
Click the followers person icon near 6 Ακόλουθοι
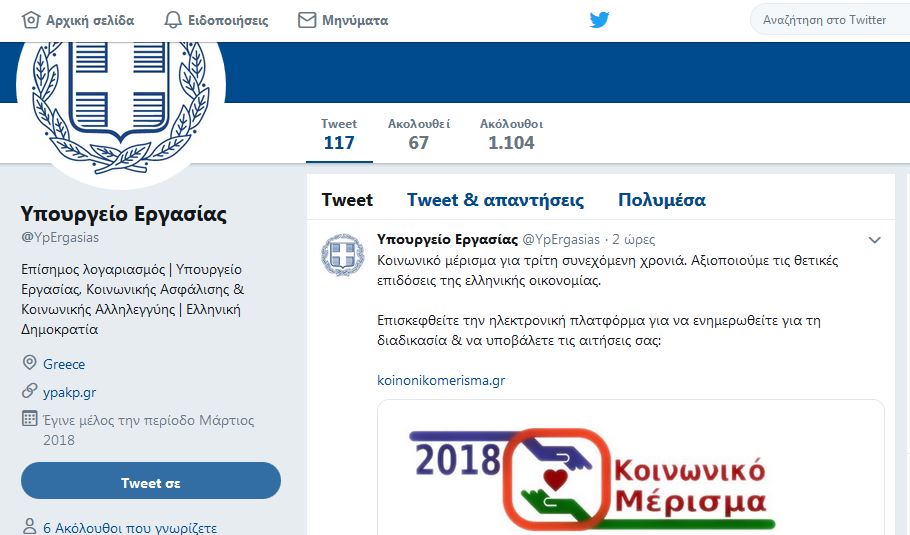(x=29, y=526)
